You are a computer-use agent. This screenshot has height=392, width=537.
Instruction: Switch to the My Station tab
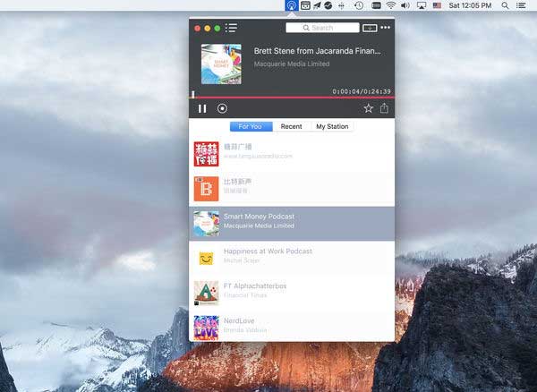click(332, 126)
